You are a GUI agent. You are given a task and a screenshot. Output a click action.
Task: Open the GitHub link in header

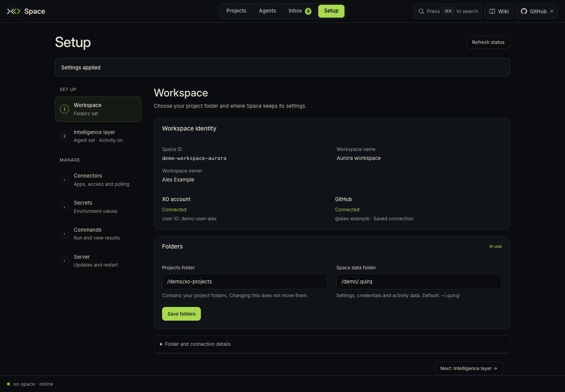point(537,11)
